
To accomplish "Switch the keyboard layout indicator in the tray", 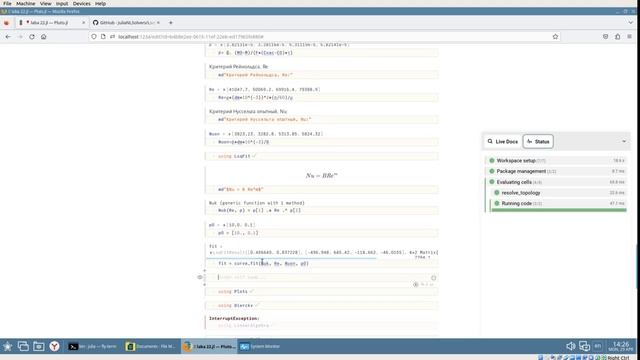I will click(x=598, y=347).
